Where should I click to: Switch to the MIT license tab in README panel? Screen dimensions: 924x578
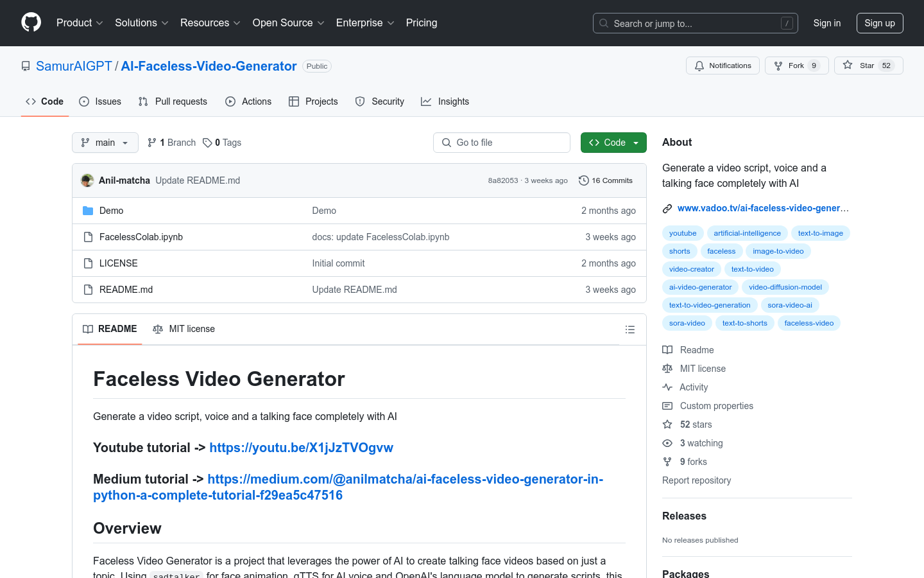click(184, 329)
